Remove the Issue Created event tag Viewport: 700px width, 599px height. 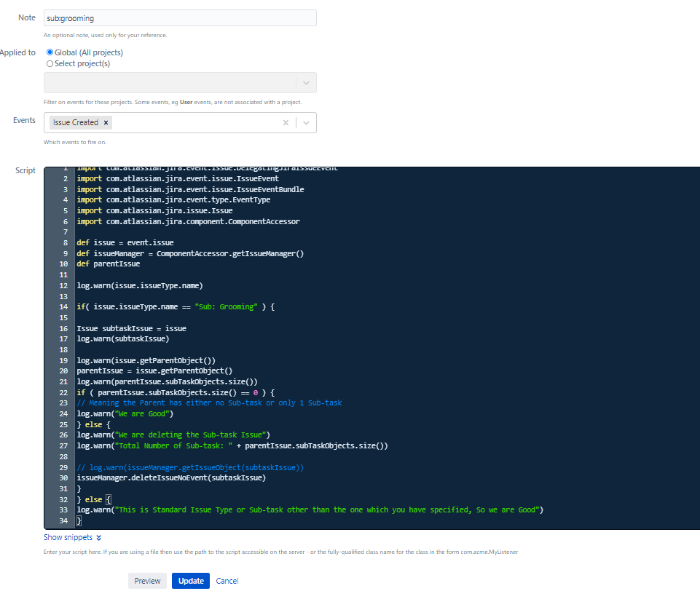tap(106, 123)
